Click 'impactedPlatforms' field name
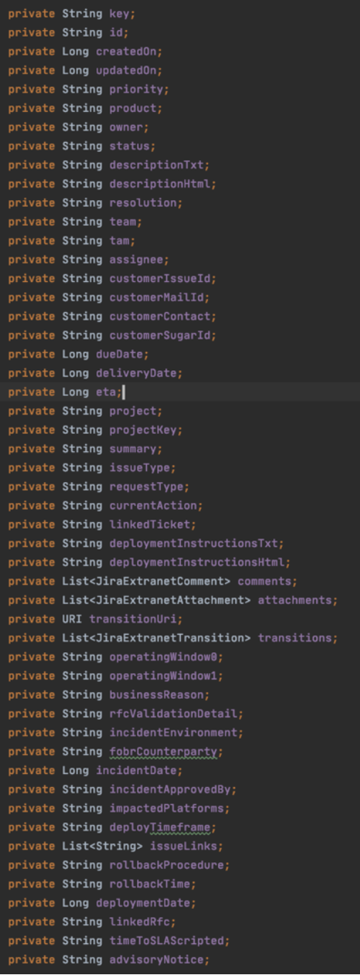 point(166,807)
